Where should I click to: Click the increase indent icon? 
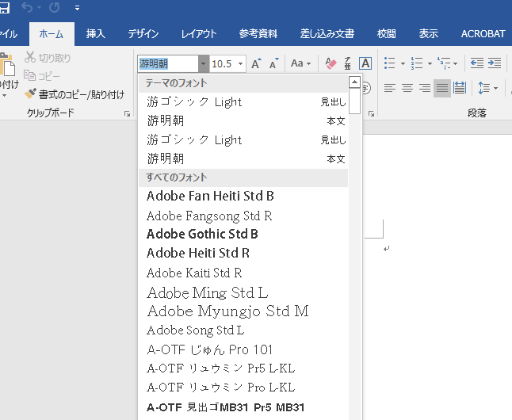tap(495, 63)
